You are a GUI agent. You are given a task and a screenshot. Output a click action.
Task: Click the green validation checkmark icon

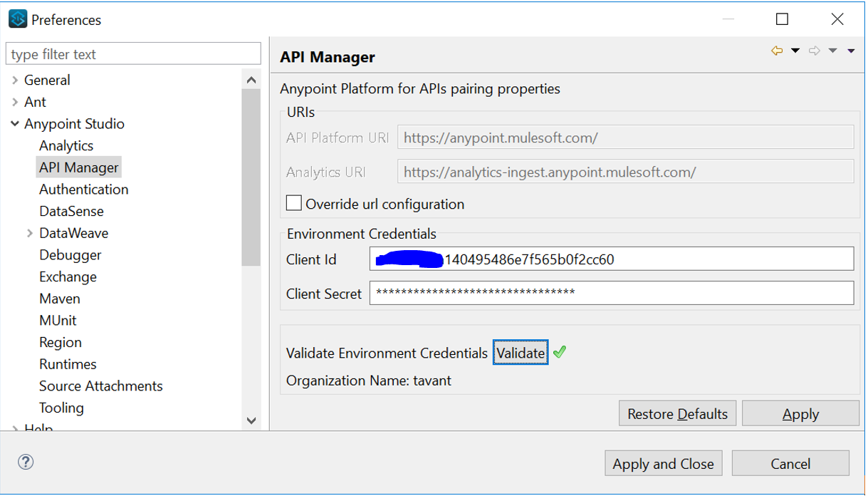[559, 352]
